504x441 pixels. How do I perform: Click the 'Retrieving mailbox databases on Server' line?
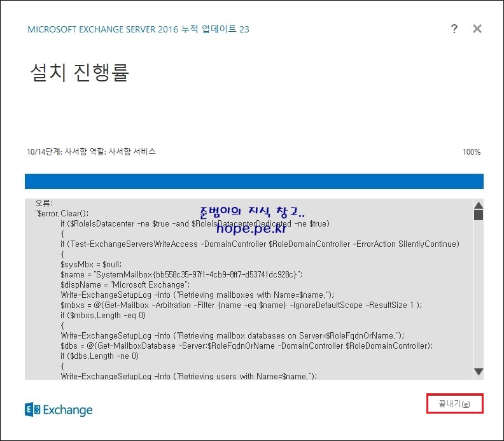tap(232, 335)
